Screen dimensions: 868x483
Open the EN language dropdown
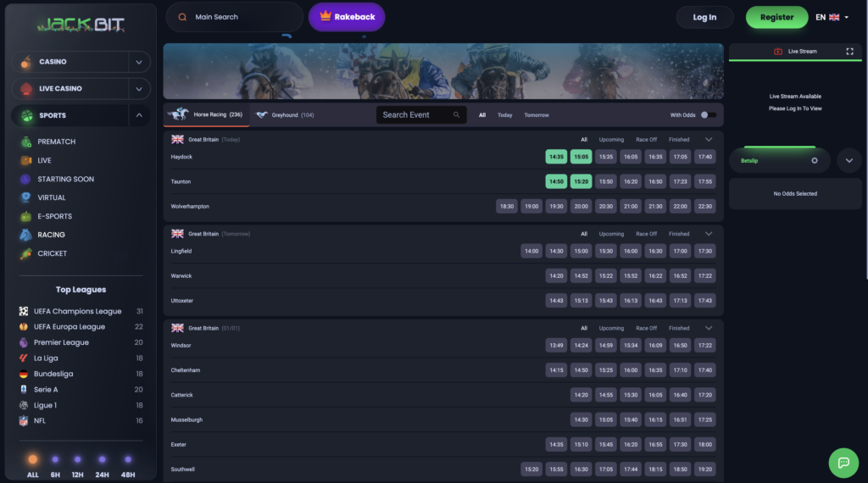832,17
